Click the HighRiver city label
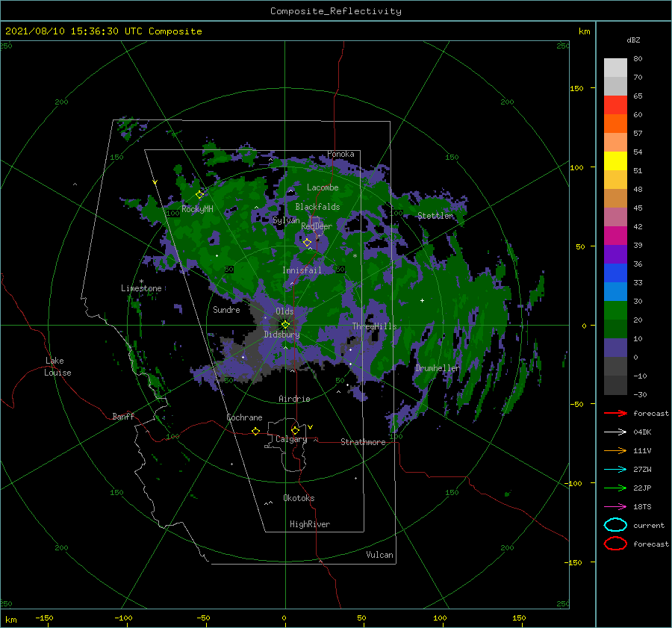This screenshot has height=628, width=672. [x=310, y=524]
